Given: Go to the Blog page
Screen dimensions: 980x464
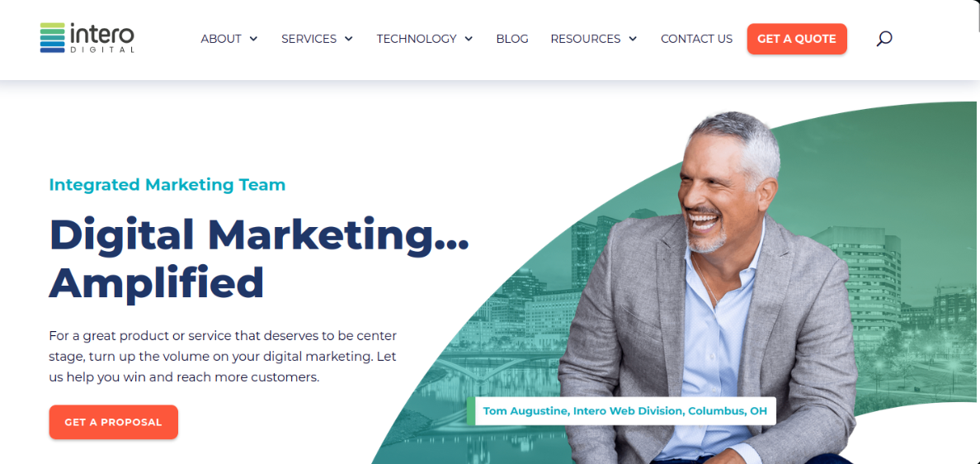Looking at the screenshot, I should [x=512, y=39].
